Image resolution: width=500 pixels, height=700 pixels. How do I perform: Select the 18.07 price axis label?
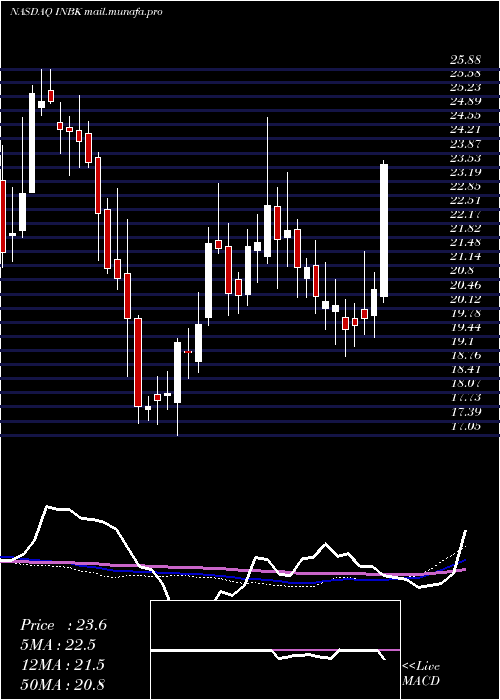tap(465, 383)
